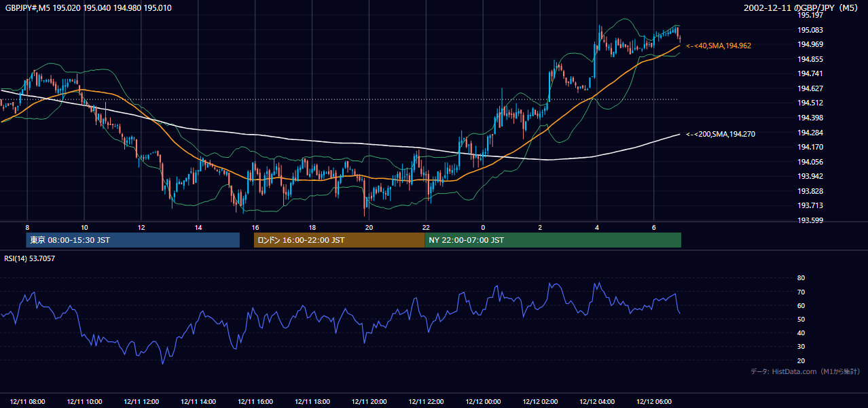The image size is (868, 408).
Task: Click the price axis value 194.627
Action: 810,88
